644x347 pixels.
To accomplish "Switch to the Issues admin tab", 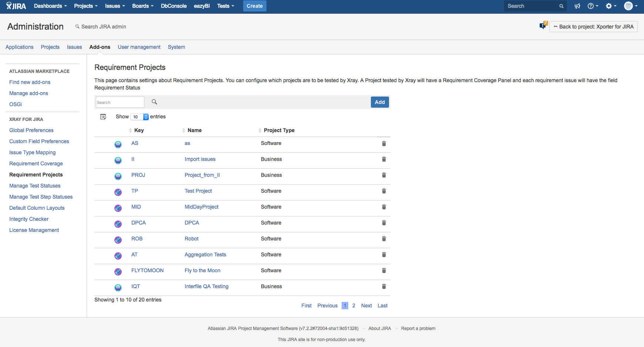I will click(x=74, y=47).
